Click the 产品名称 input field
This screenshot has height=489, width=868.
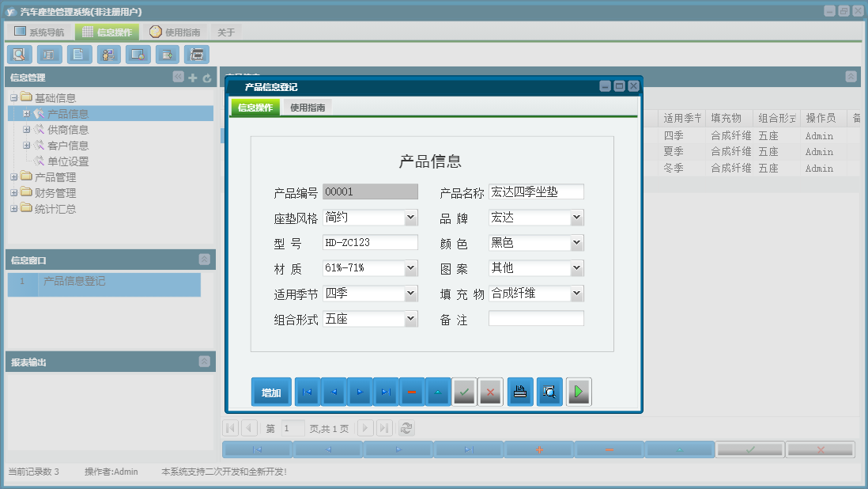(x=536, y=191)
